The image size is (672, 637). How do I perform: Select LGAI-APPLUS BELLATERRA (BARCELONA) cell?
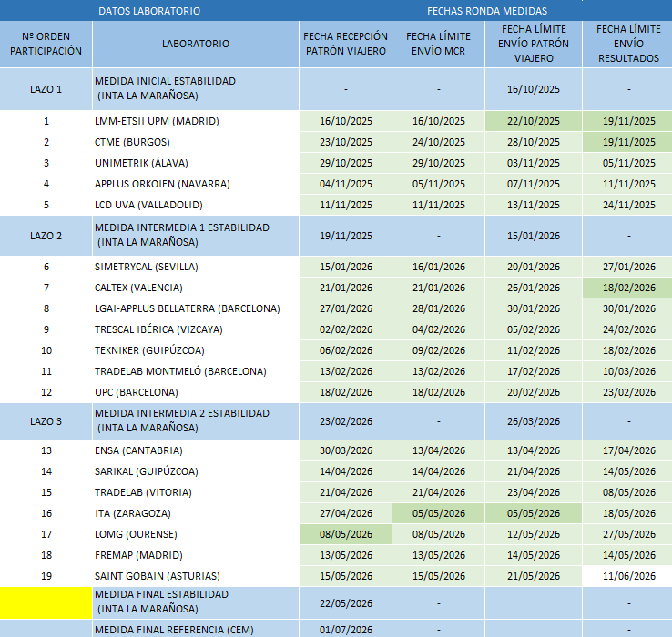[196, 308]
